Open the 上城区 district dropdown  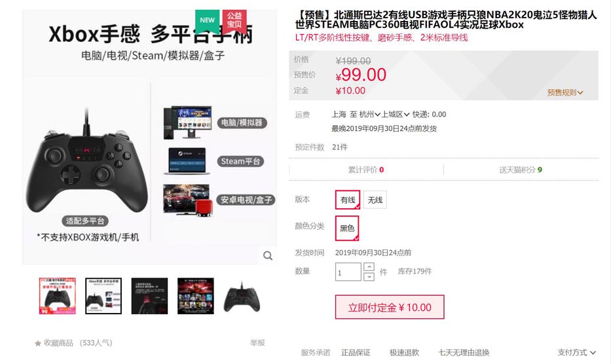click(395, 115)
